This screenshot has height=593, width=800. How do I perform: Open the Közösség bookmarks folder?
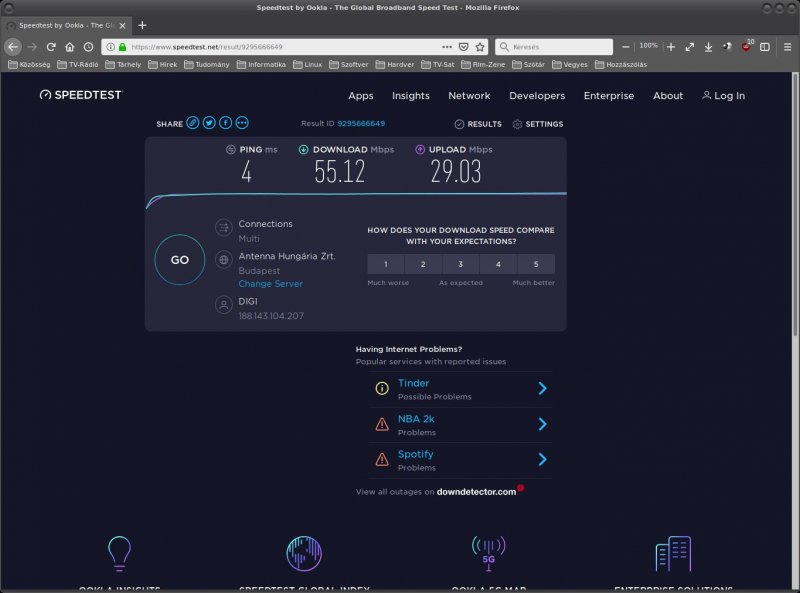pos(29,64)
